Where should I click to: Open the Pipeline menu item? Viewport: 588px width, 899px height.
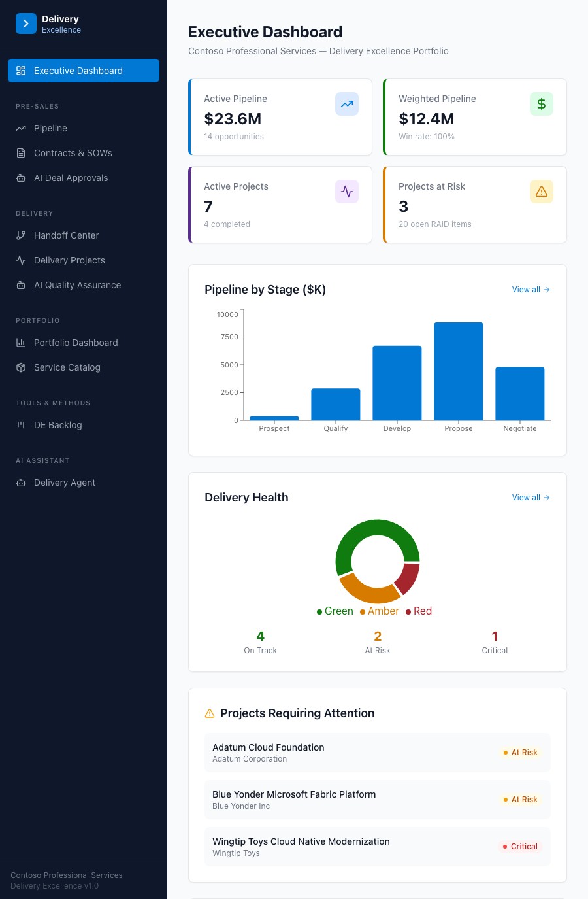[84, 128]
